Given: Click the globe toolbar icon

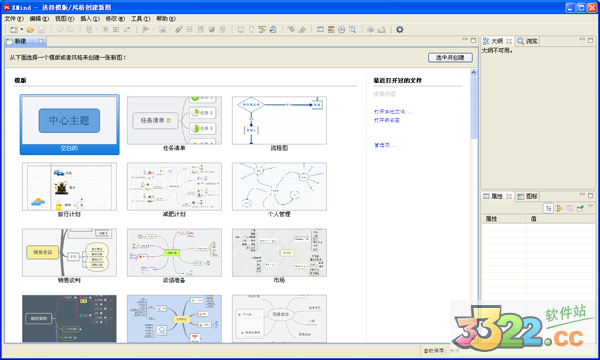Looking at the screenshot, I should click(212, 29).
